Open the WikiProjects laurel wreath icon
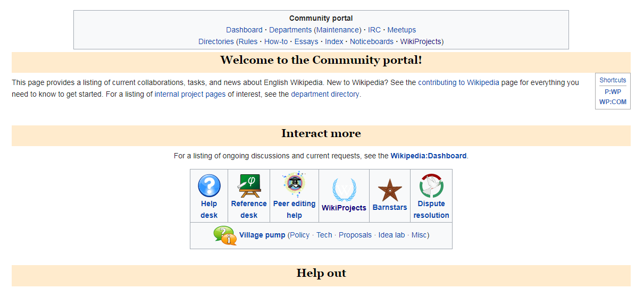 pos(344,189)
